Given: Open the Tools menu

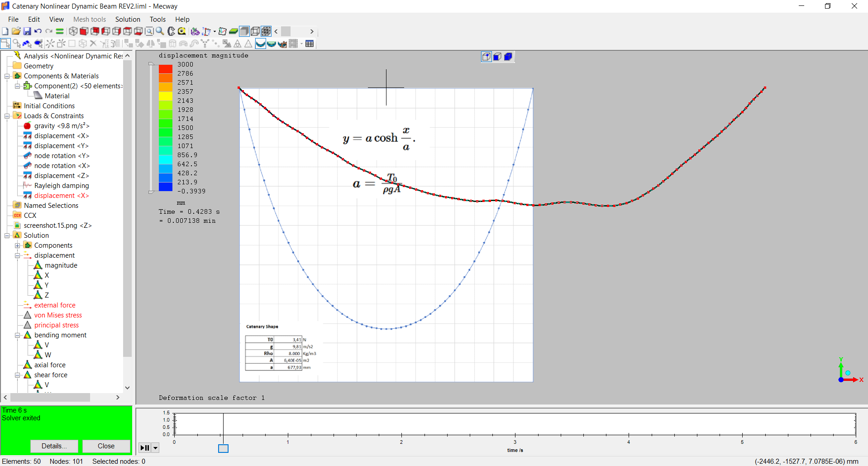Looking at the screenshot, I should pyautogui.click(x=157, y=19).
